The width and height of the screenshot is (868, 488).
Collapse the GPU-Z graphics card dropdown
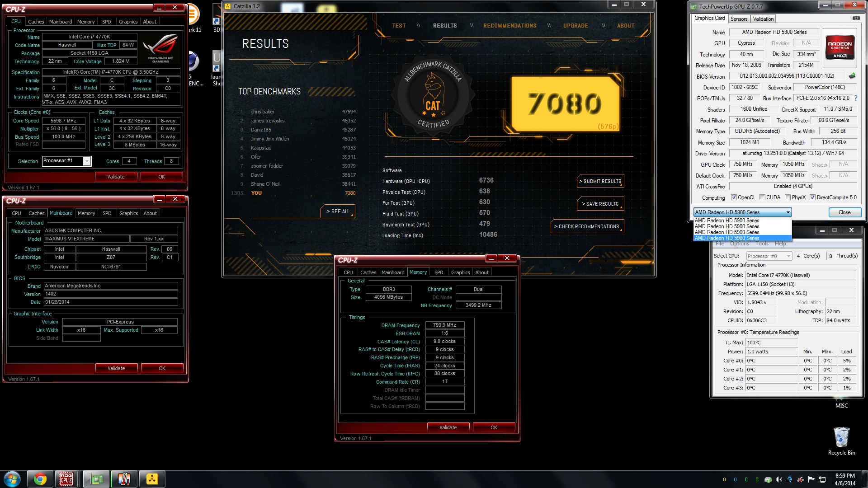click(x=788, y=212)
